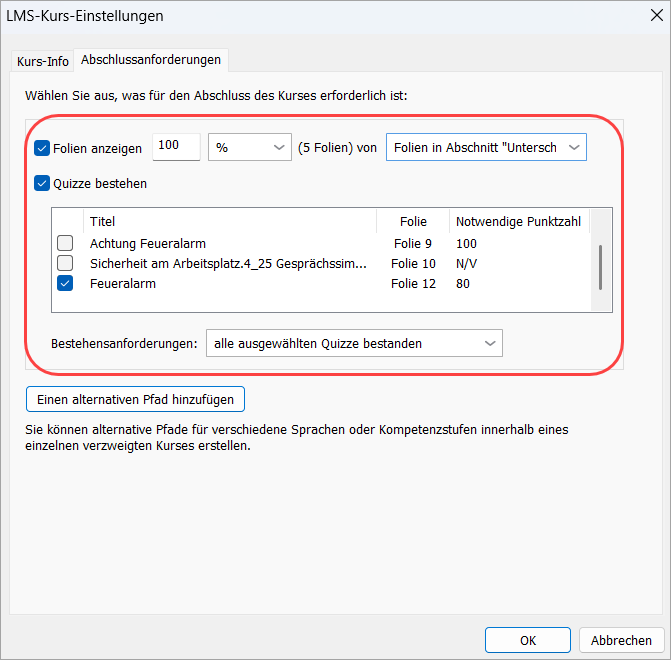
Task: Click the Notwendige Punktzahl column header
Action: pos(518,221)
